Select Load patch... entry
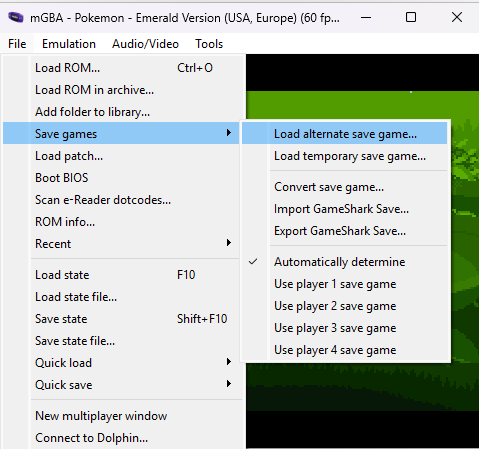 [121, 156]
